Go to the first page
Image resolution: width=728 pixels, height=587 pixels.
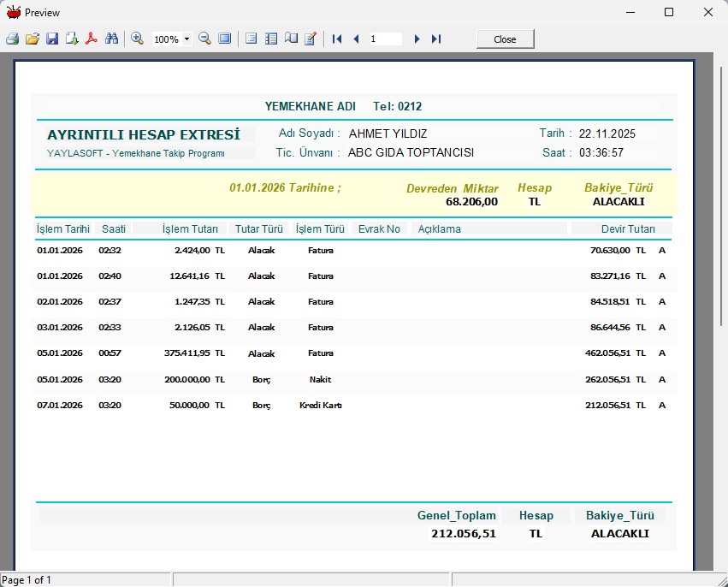pyautogui.click(x=337, y=39)
